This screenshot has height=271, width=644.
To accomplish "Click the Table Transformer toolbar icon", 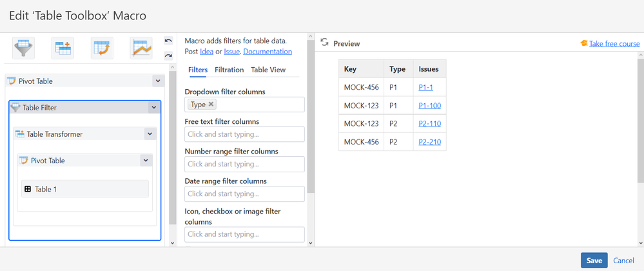I will tap(63, 48).
